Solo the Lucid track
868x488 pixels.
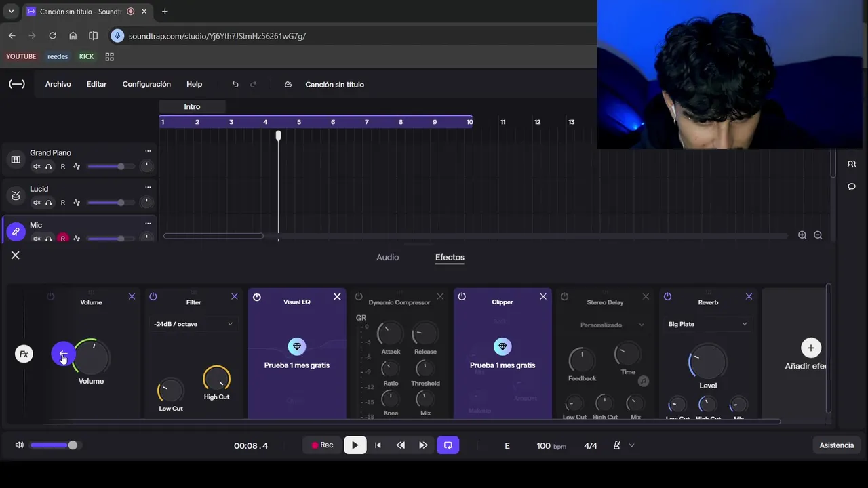click(49, 203)
